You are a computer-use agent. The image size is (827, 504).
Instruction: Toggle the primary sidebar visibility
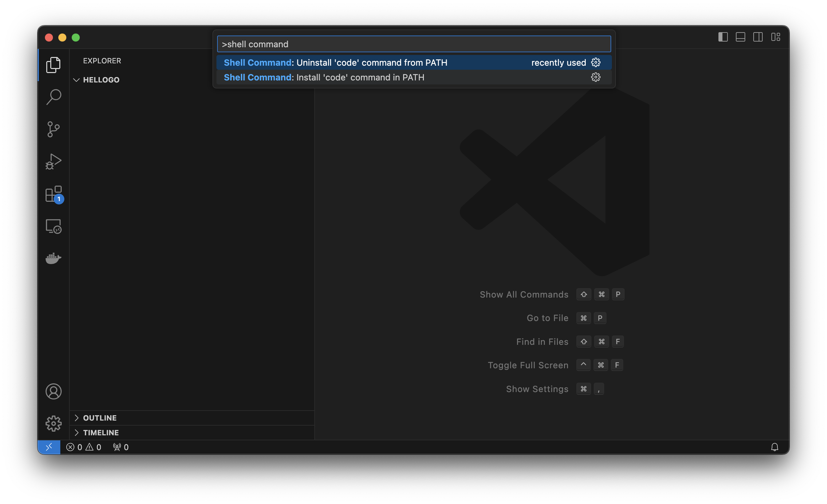coord(722,37)
